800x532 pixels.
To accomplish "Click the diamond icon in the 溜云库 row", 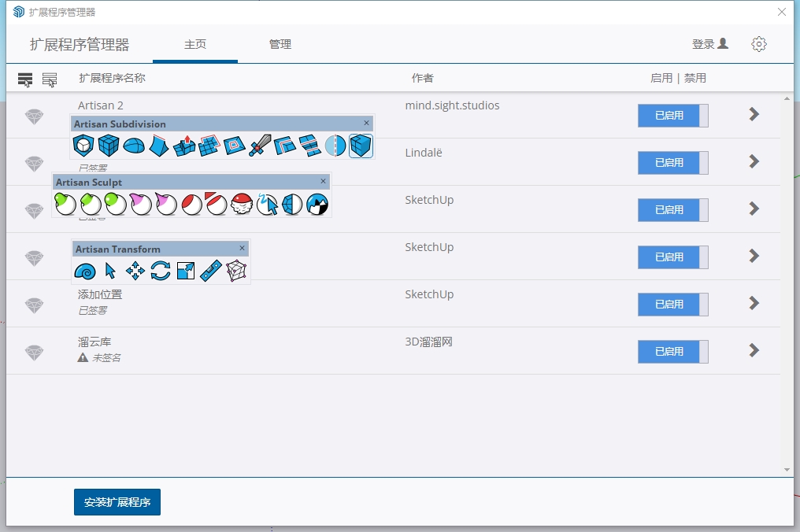I will click(x=34, y=353).
